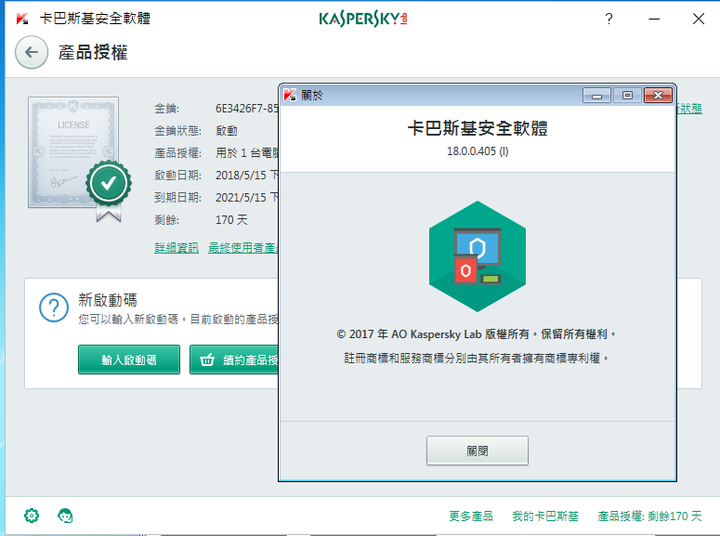Click the 到期日期: field label

point(178,197)
